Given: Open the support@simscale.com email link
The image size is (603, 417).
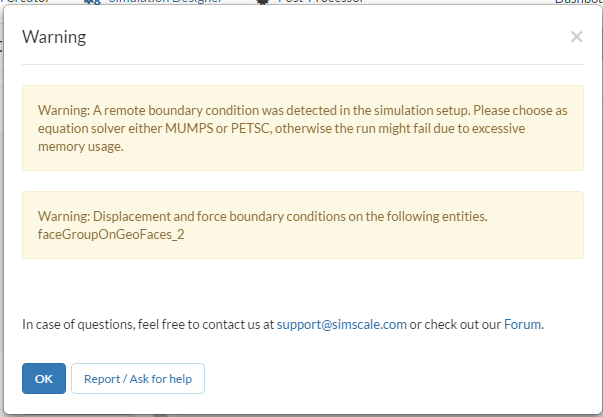Looking at the screenshot, I should pyautogui.click(x=342, y=325).
